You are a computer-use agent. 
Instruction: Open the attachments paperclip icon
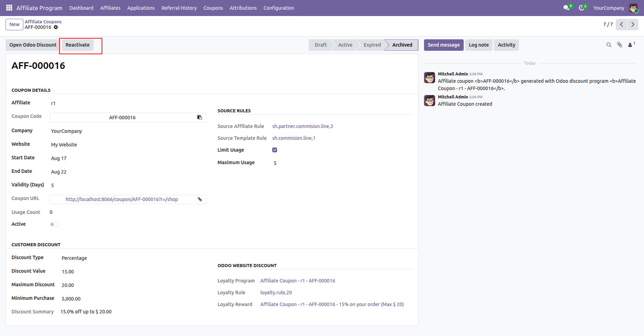620,45
